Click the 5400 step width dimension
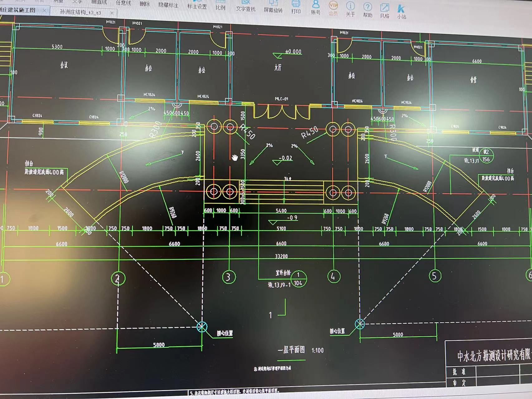The image size is (532, 399). coord(281,211)
